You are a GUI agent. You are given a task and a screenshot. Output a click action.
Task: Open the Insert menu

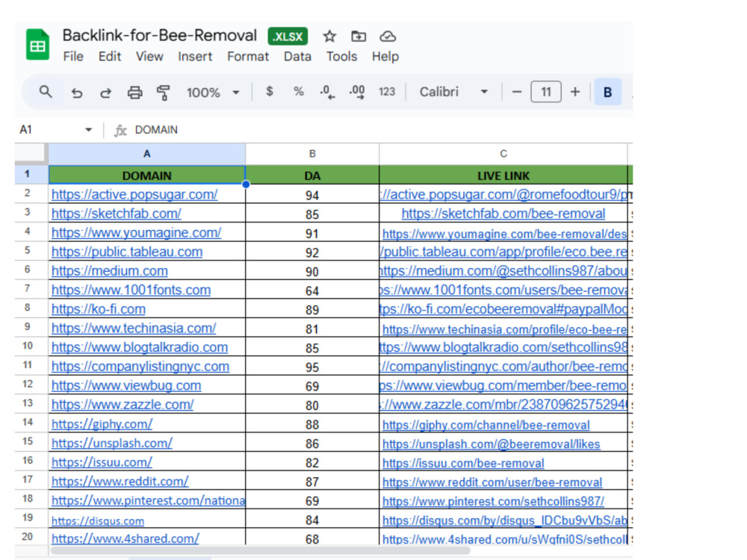(x=195, y=56)
